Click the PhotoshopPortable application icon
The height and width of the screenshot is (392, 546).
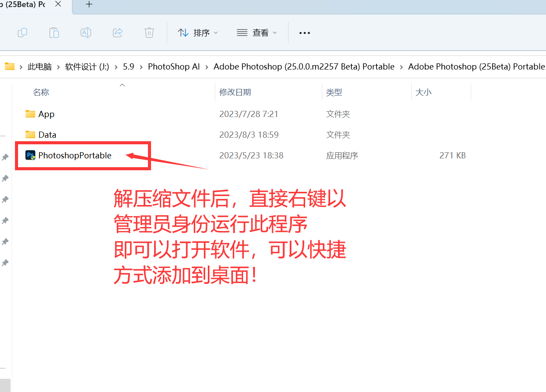click(x=30, y=155)
